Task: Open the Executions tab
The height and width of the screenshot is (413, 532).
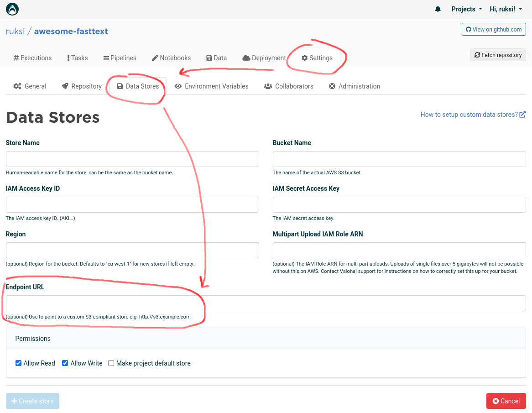Action: [32, 58]
